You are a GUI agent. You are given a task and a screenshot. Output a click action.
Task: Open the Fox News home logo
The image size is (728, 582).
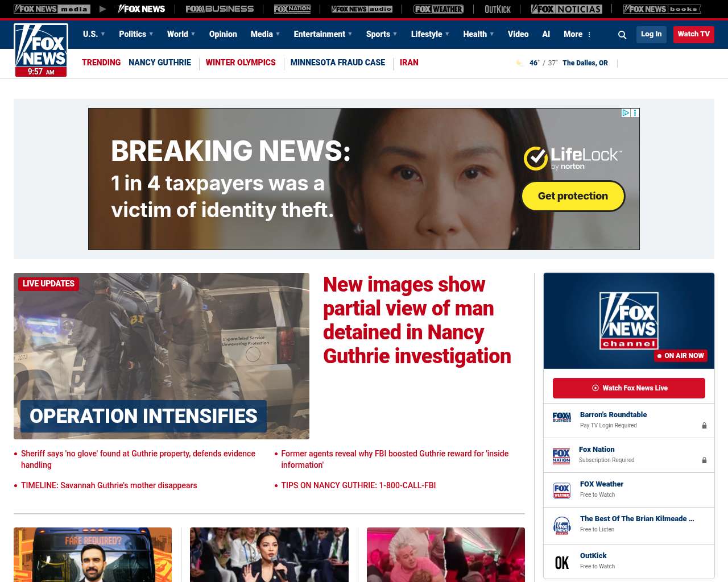click(x=41, y=50)
